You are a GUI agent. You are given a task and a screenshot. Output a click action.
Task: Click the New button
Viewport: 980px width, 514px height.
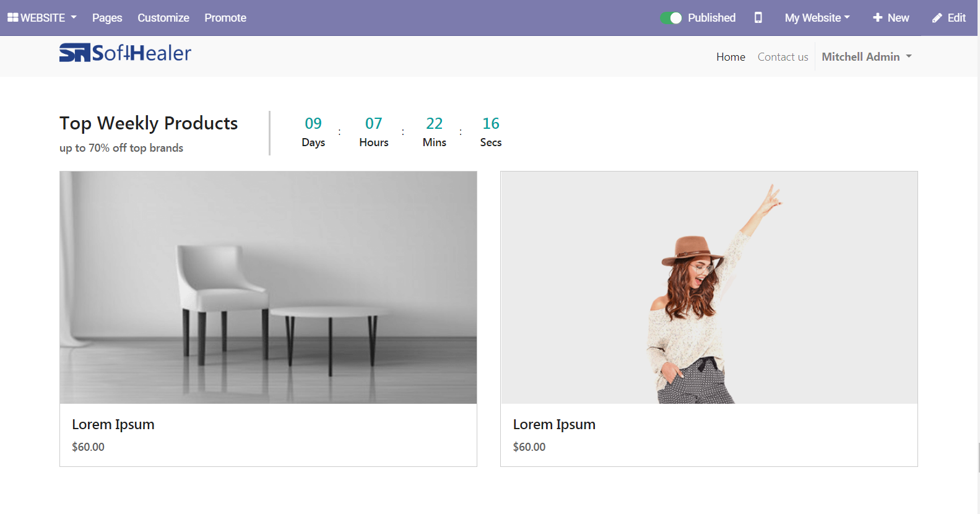(891, 18)
